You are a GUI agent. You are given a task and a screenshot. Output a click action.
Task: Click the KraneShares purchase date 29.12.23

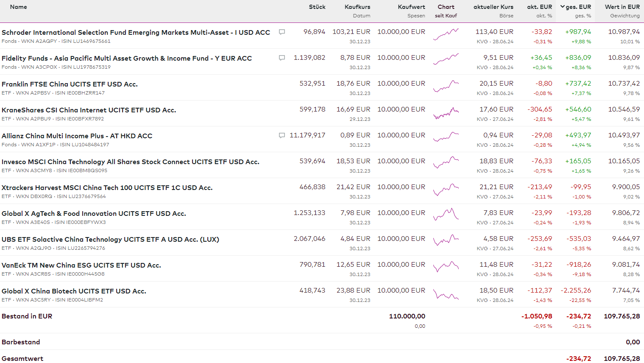tap(360, 119)
